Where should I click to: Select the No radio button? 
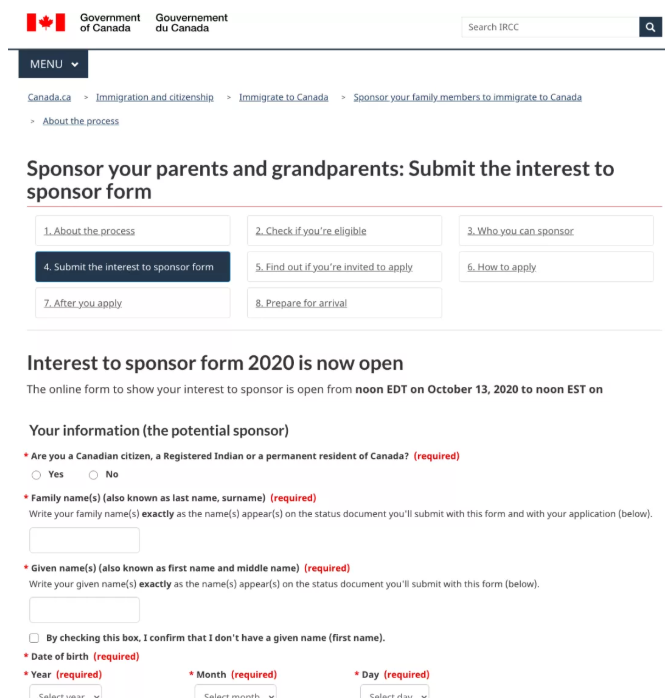click(x=94, y=475)
